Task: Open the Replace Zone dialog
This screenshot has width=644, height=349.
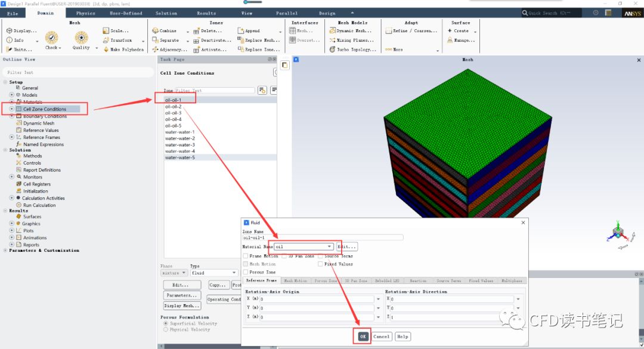Action: (258, 50)
